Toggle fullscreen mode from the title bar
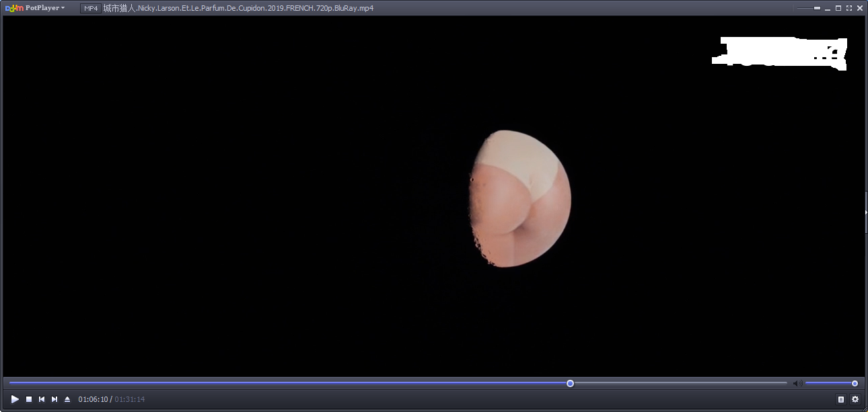The image size is (868, 412). click(x=849, y=8)
